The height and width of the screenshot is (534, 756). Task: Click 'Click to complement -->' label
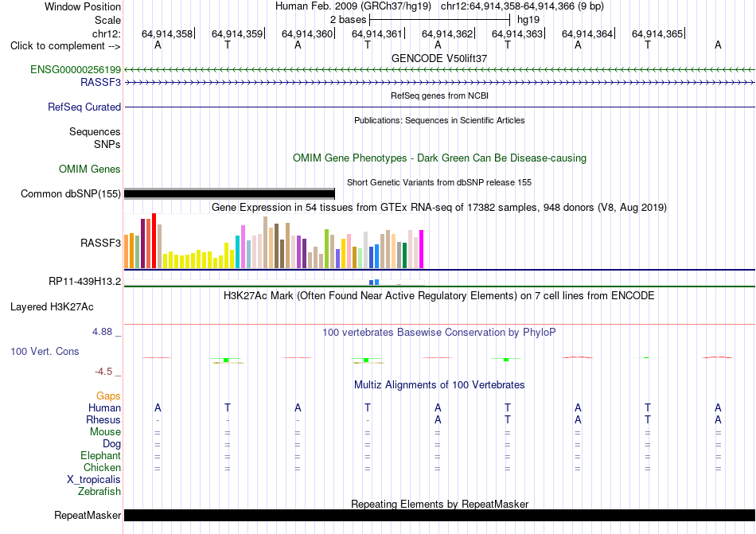[65, 46]
